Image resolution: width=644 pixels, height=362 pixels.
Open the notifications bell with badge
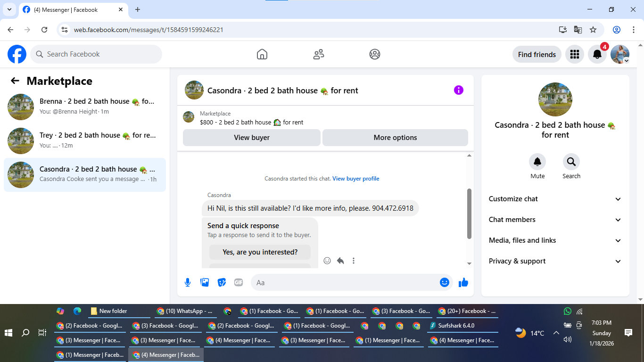(597, 54)
